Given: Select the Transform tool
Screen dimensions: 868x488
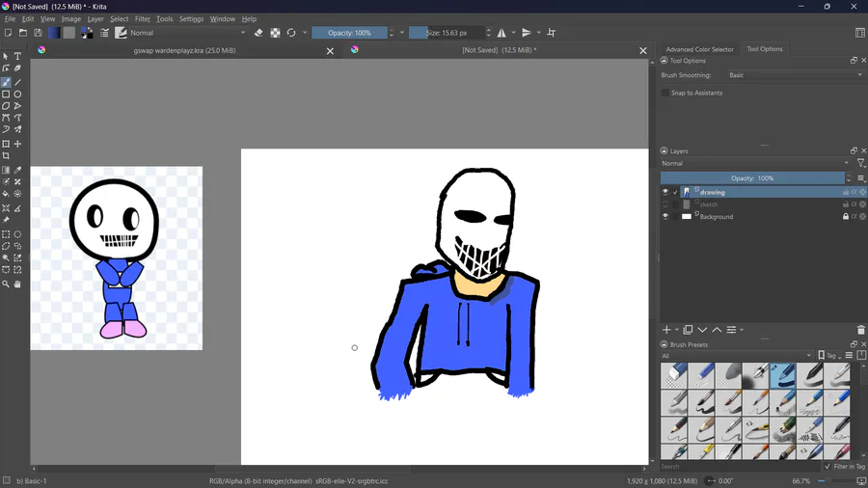Looking at the screenshot, I should pyautogui.click(x=6, y=144).
